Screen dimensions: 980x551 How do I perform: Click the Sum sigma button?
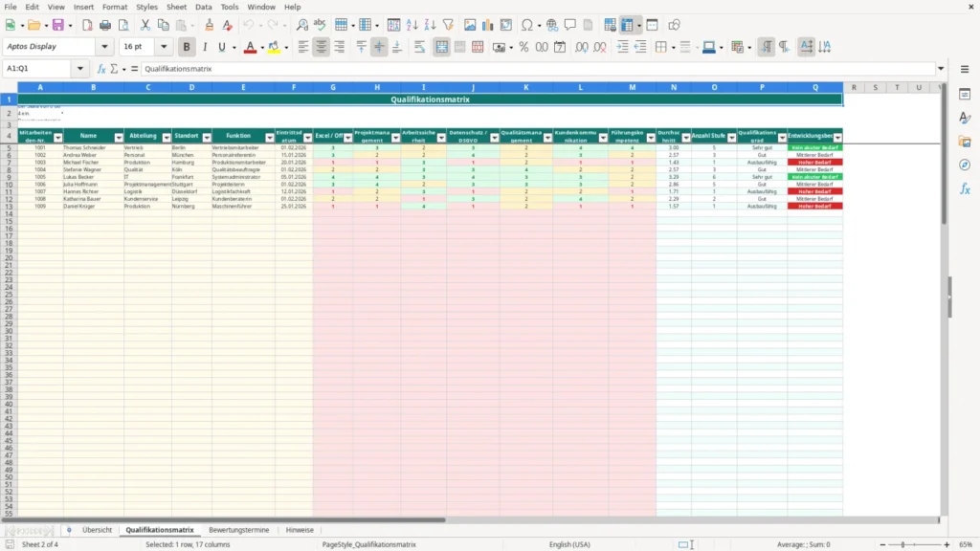[114, 69]
